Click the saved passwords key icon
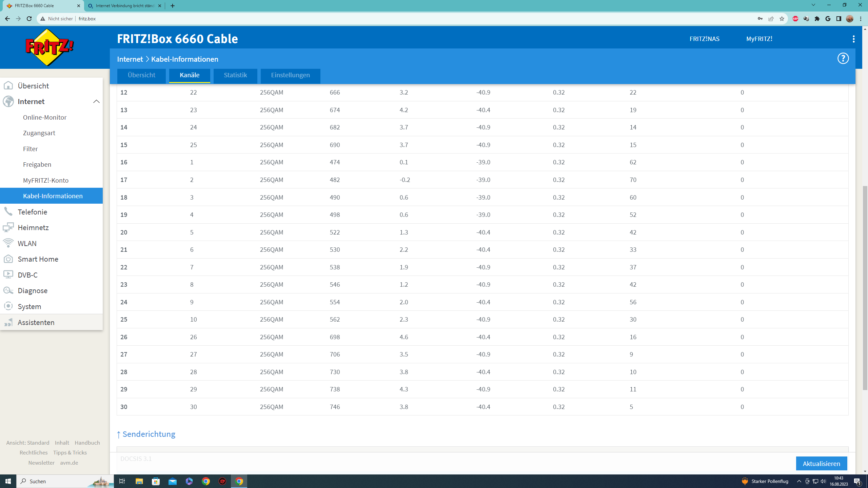868x488 pixels. pyautogui.click(x=760, y=19)
